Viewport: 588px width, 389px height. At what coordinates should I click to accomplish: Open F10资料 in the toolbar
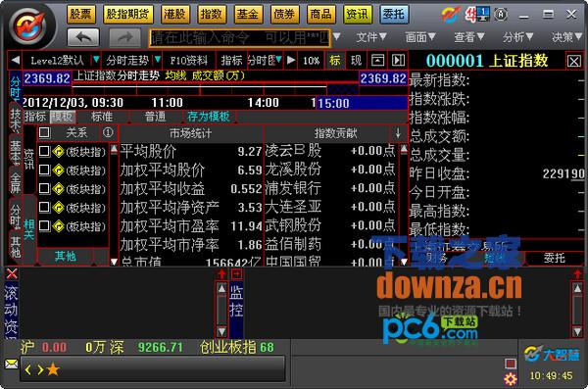pyautogui.click(x=188, y=61)
